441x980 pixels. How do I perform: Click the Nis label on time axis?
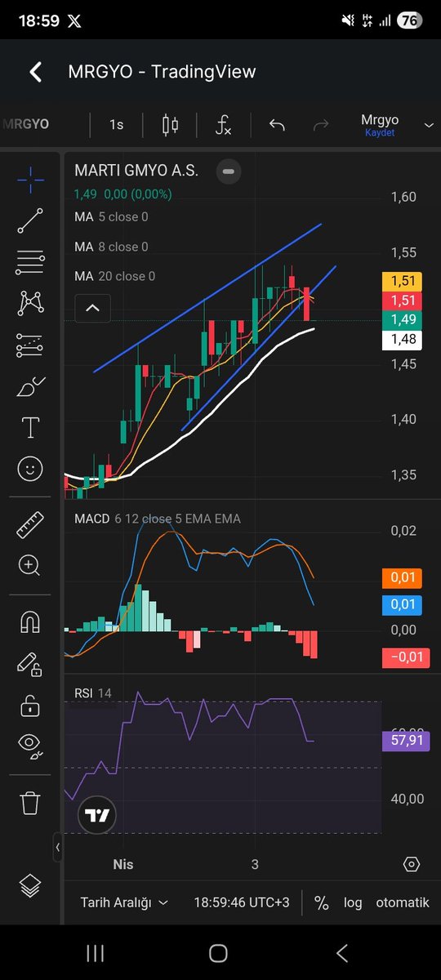click(x=123, y=864)
